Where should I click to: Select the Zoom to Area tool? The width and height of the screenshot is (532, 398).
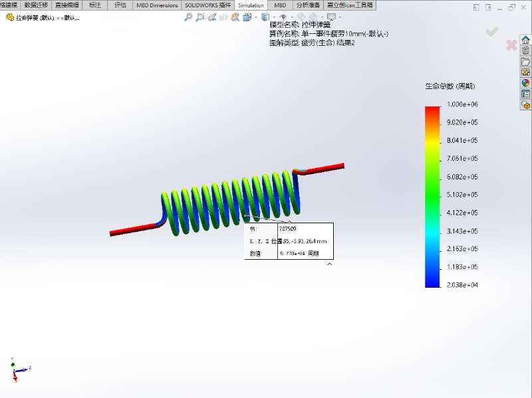coord(200,17)
